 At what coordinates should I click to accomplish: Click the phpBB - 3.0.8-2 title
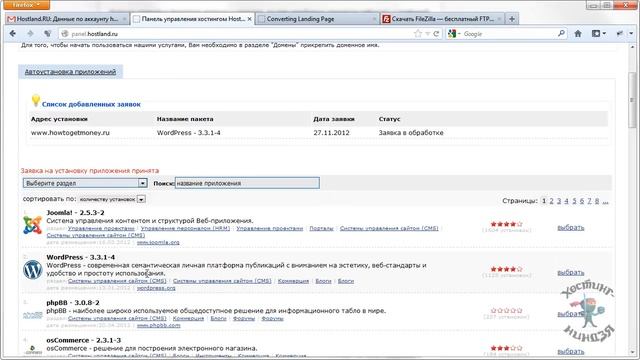click(x=73, y=303)
